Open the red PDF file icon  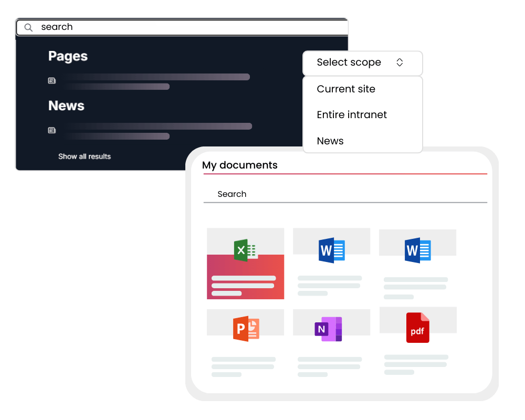click(x=417, y=328)
